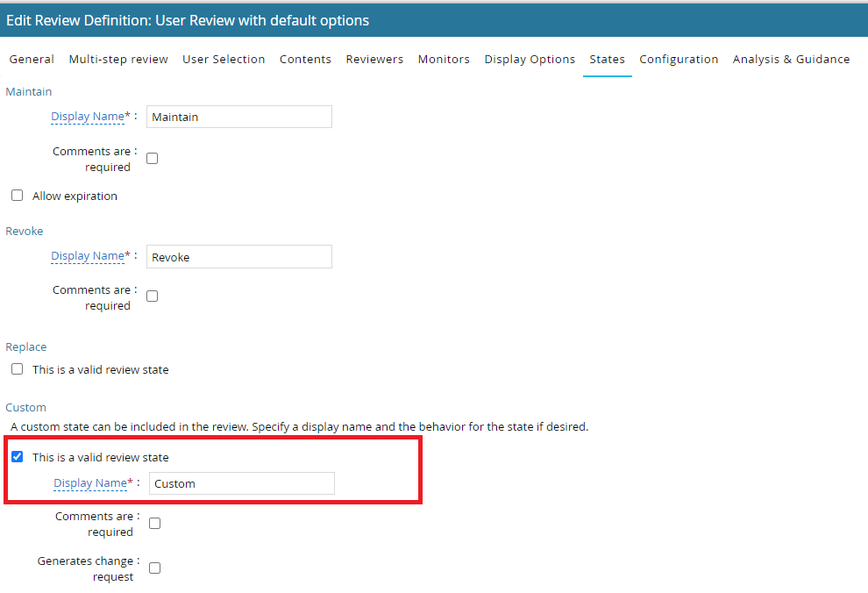Viewport: 868px width, 593px height.
Task: Select the Configuration tab
Action: point(679,60)
